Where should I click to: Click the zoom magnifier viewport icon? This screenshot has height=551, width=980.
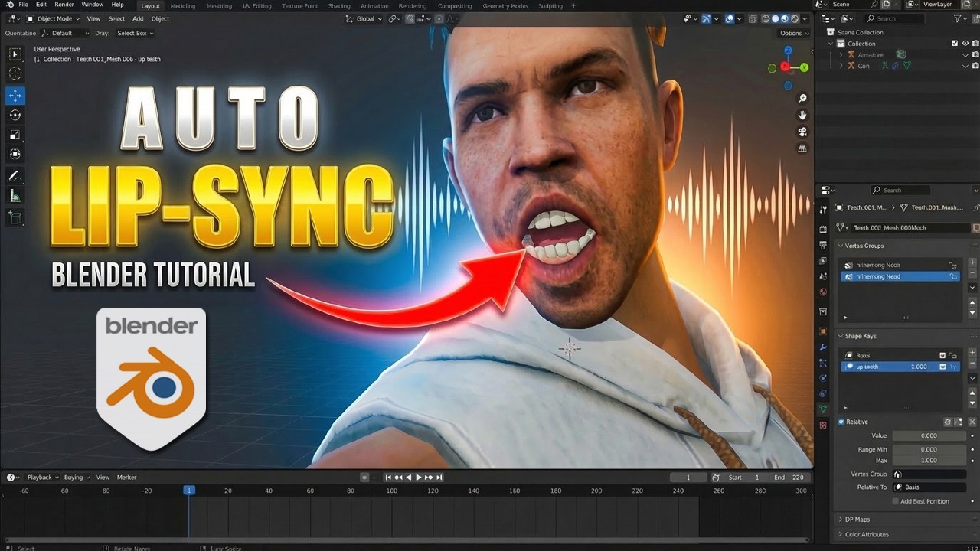[802, 99]
